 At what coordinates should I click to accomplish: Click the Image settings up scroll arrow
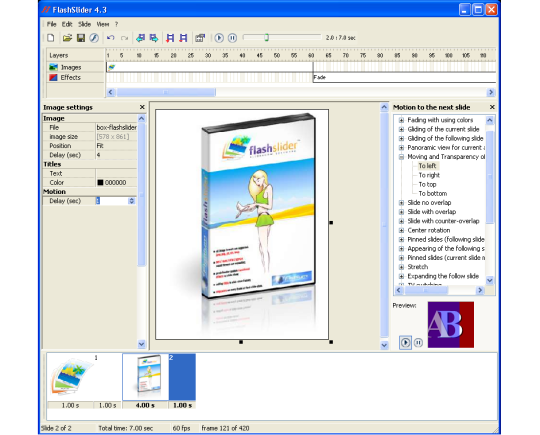pos(142,118)
